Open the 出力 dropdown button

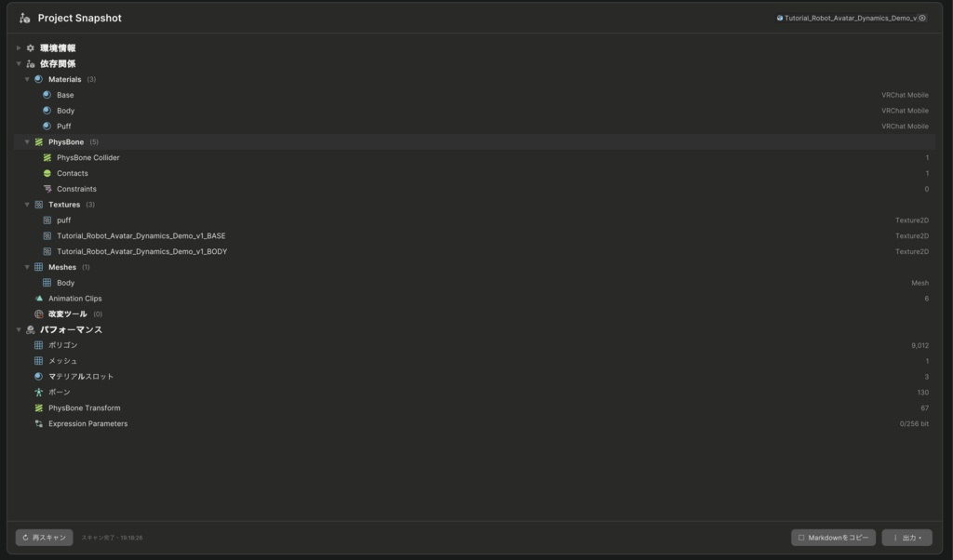coord(906,538)
